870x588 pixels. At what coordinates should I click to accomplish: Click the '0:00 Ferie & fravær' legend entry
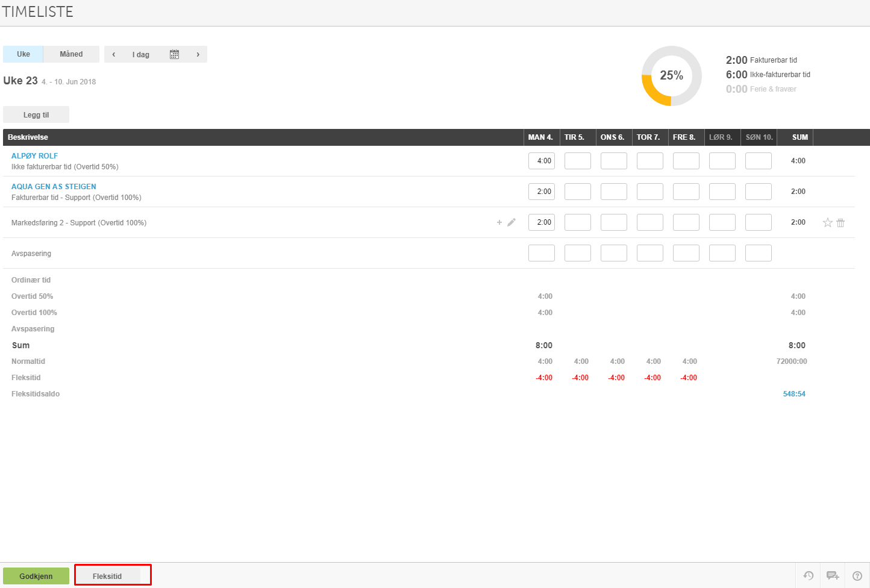(762, 89)
